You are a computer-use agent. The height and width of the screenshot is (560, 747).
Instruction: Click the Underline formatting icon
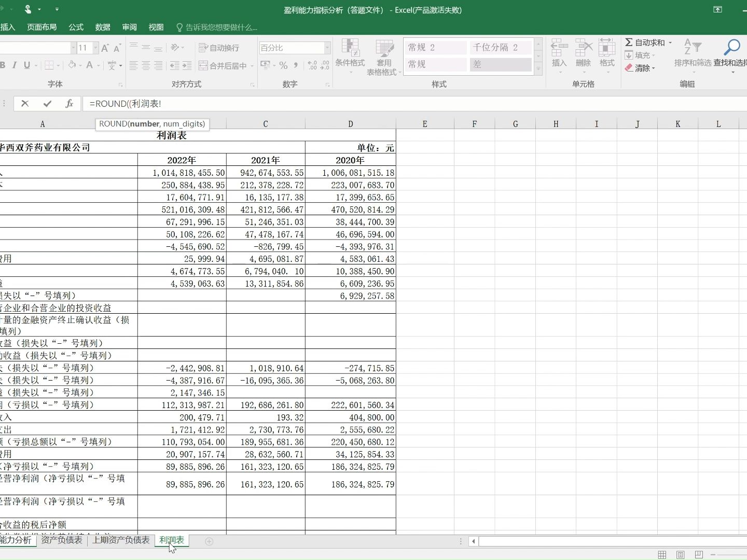point(27,65)
